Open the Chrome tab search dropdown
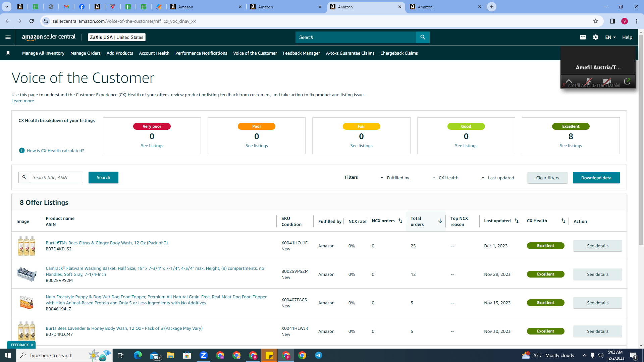This screenshot has height=362, width=644. [7, 7]
